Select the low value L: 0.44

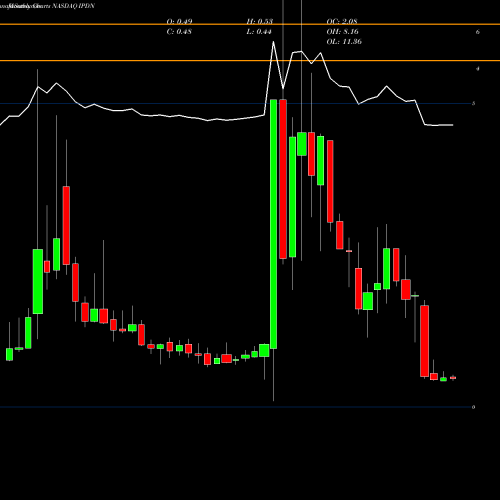(x=259, y=32)
